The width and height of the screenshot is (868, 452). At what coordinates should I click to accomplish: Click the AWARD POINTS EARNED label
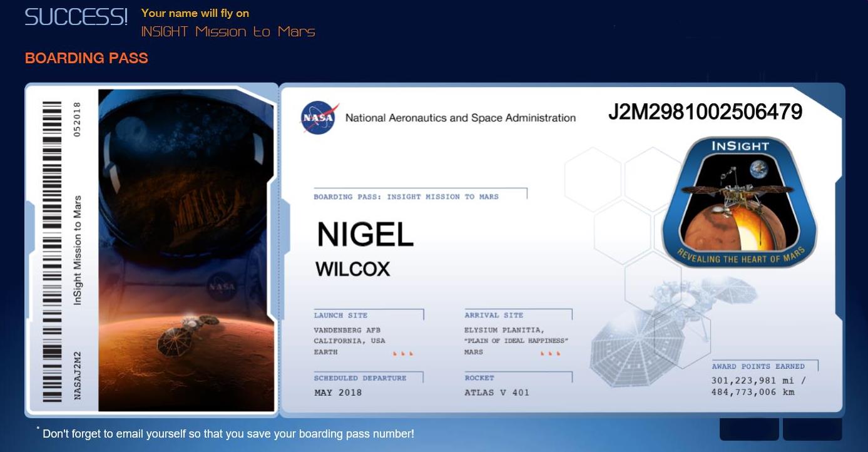coord(758,366)
